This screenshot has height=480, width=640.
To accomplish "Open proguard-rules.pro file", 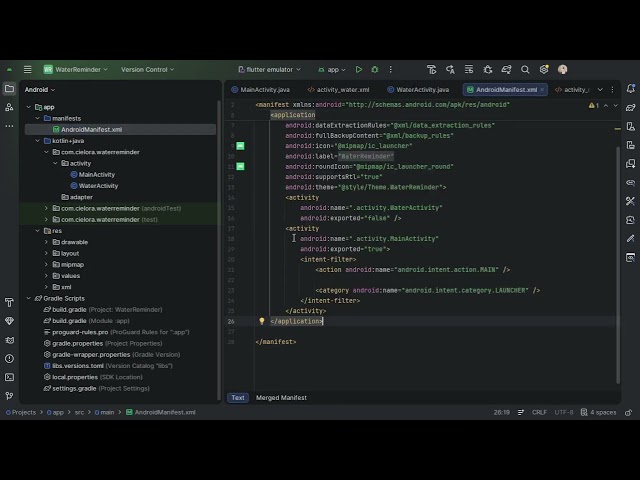I will 116,332.
